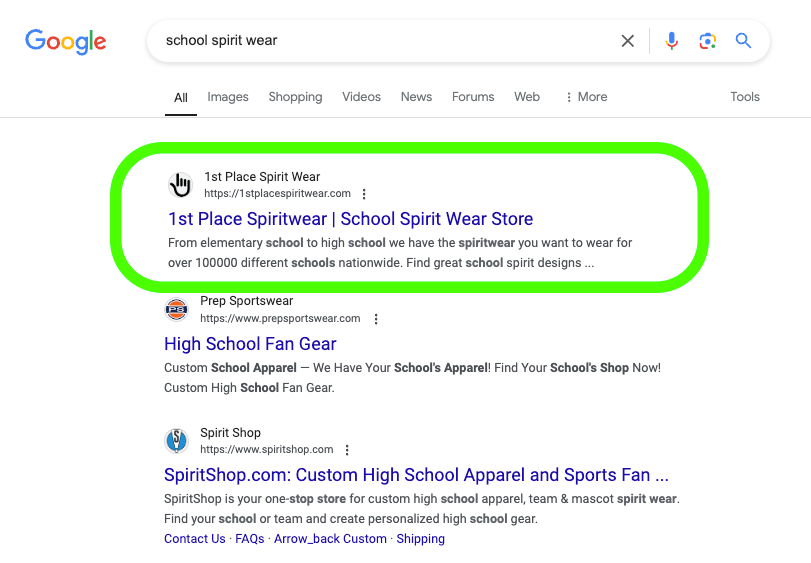Open options menu for 1st Place result
The width and height of the screenshot is (811, 563).
pyautogui.click(x=364, y=194)
